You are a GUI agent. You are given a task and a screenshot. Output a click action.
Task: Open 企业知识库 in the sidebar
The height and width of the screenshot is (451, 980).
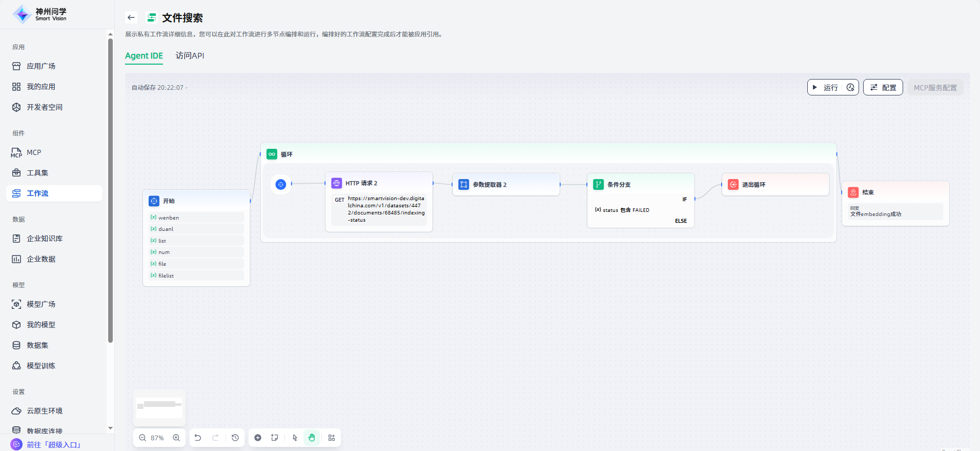[45, 239]
